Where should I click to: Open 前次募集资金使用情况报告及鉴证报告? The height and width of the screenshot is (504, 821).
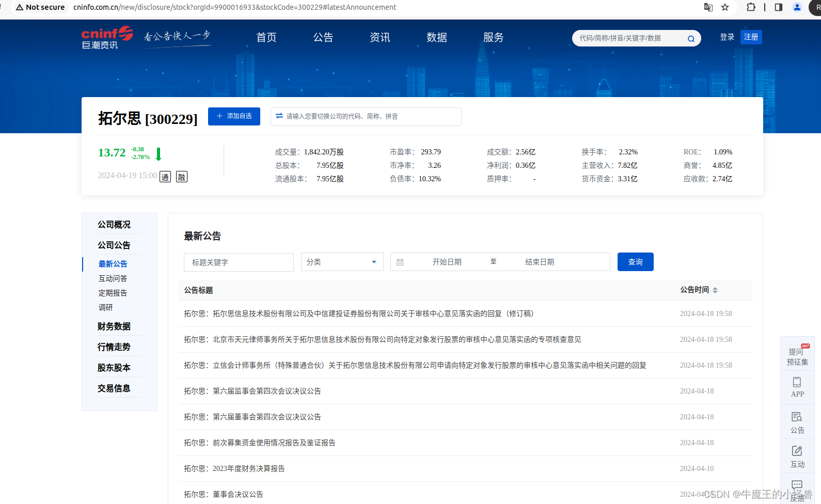[x=260, y=443]
